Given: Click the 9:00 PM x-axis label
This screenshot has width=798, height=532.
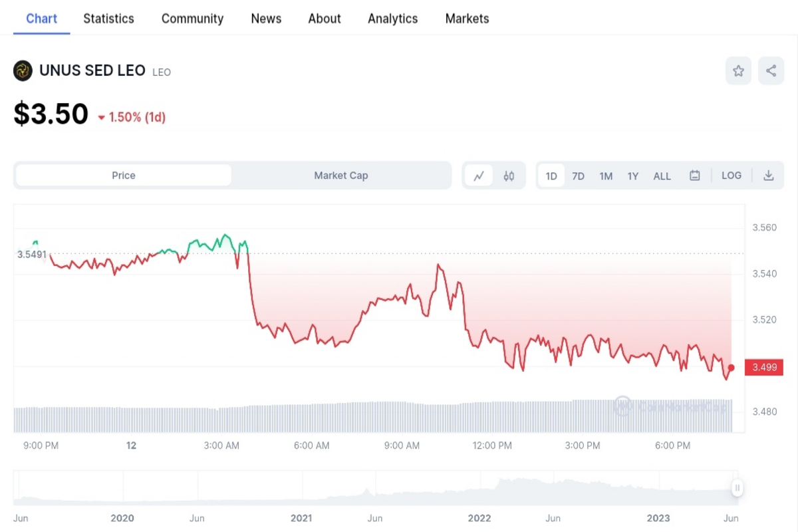Looking at the screenshot, I should 41,446.
